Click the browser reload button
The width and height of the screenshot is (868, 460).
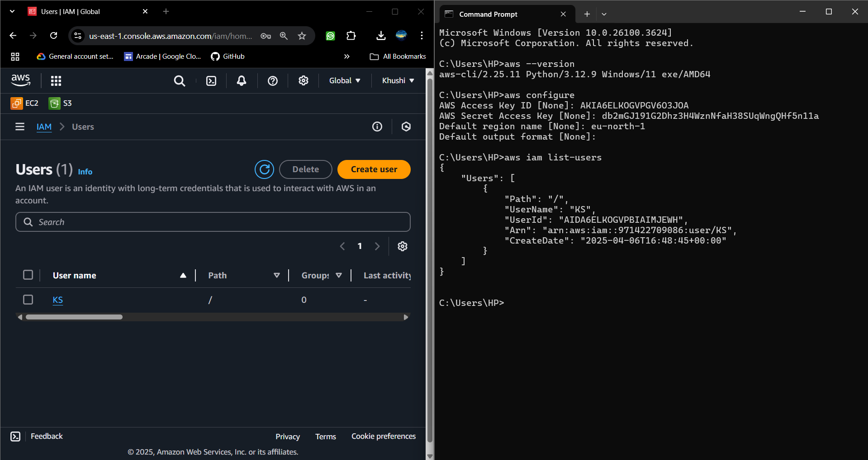tap(53, 36)
